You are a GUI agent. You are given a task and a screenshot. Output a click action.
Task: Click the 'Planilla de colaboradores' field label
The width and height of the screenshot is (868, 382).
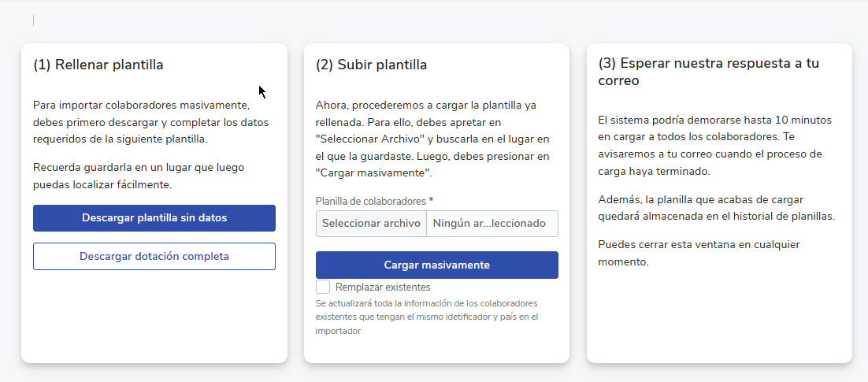coord(370,202)
